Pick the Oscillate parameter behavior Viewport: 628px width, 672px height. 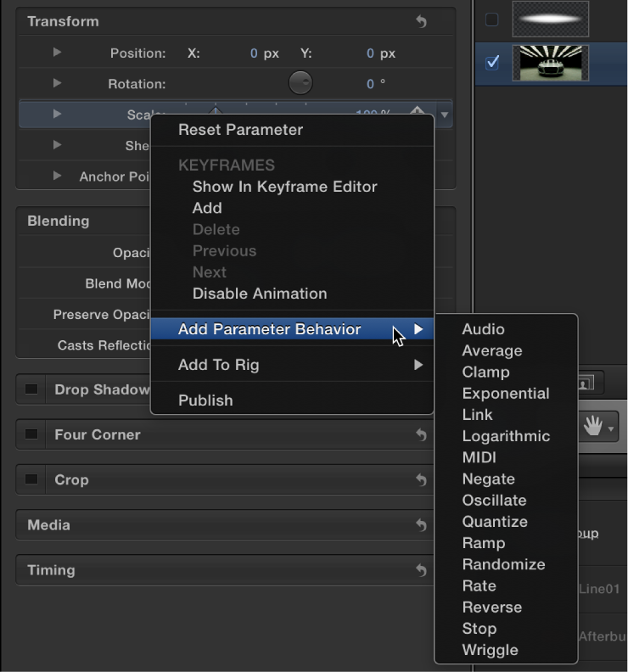[x=506, y=500]
